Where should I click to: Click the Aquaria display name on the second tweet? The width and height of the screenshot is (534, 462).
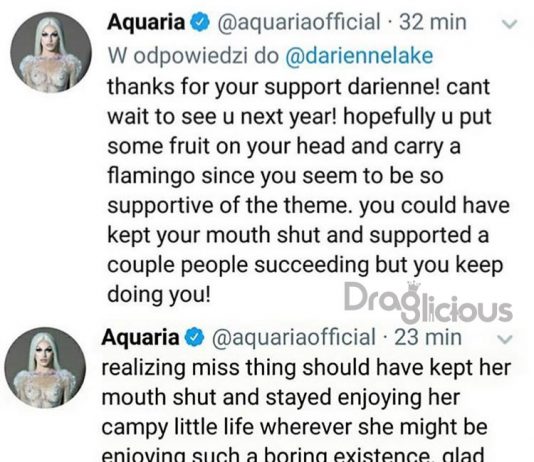tap(140, 337)
